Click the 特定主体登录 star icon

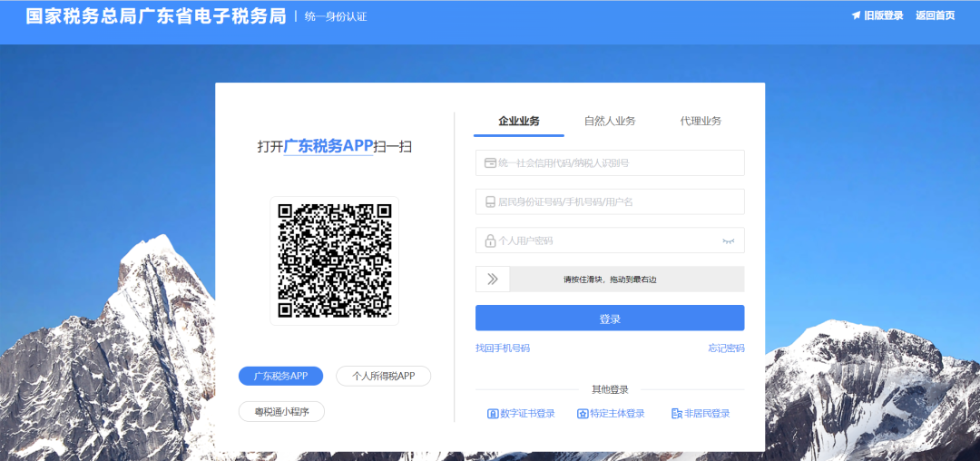(583, 414)
